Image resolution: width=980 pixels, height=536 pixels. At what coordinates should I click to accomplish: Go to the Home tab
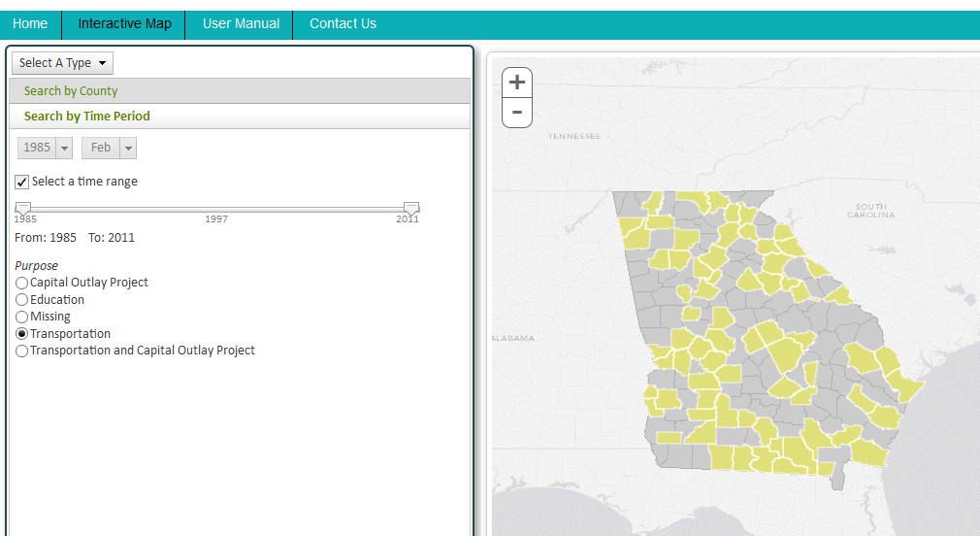point(30,24)
